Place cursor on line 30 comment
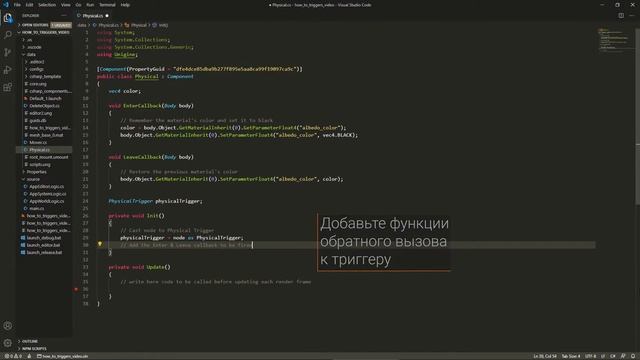Image resolution: width=640 pixels, height=360 pixels. coord(187,245)
